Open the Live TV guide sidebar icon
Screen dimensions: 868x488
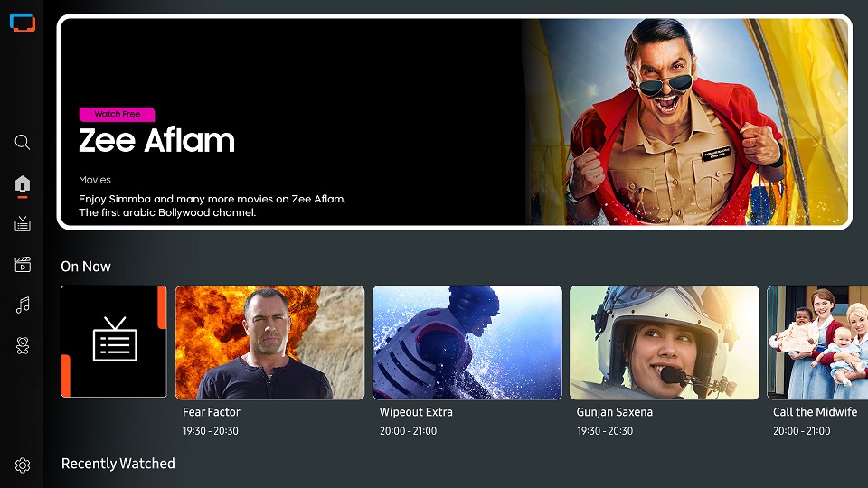coord(23,224)
